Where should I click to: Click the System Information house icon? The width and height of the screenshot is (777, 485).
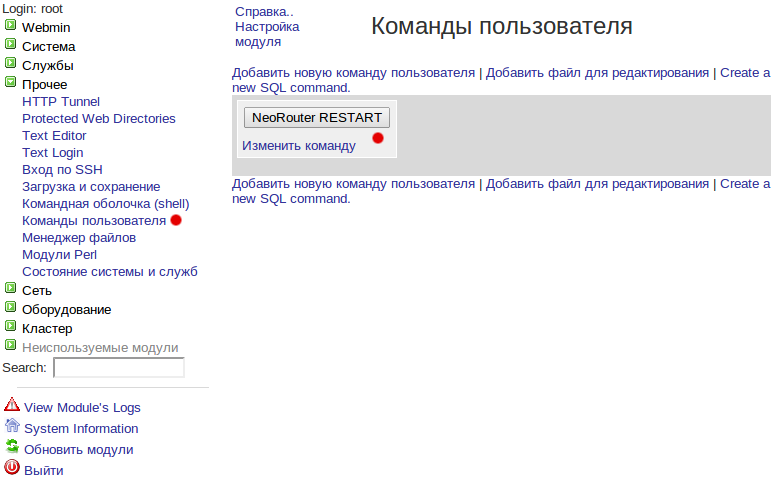(12, 426)
